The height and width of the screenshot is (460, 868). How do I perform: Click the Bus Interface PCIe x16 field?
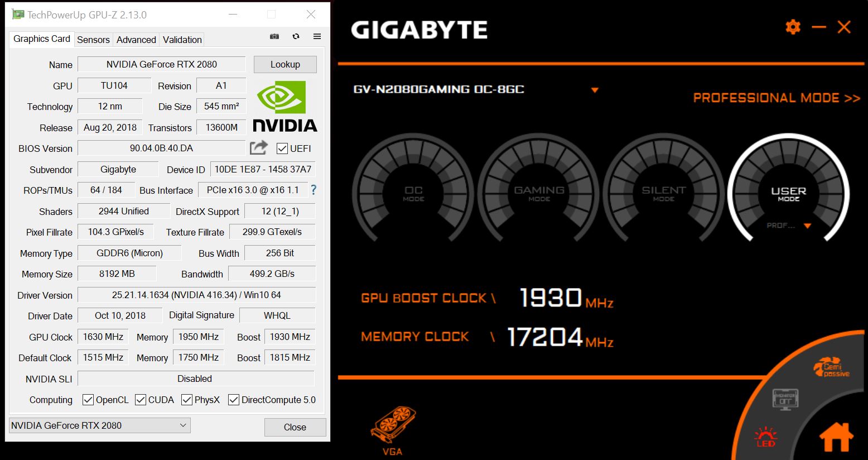pos(253,190)
